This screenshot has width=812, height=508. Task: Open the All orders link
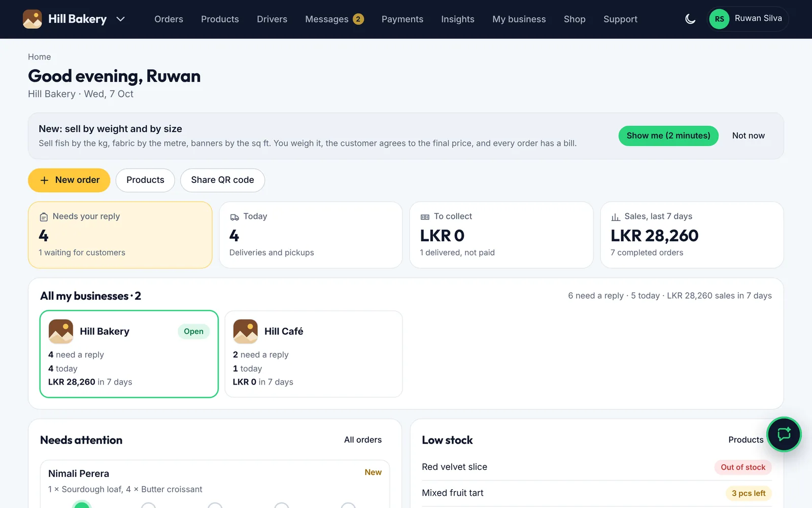(363, 440)
